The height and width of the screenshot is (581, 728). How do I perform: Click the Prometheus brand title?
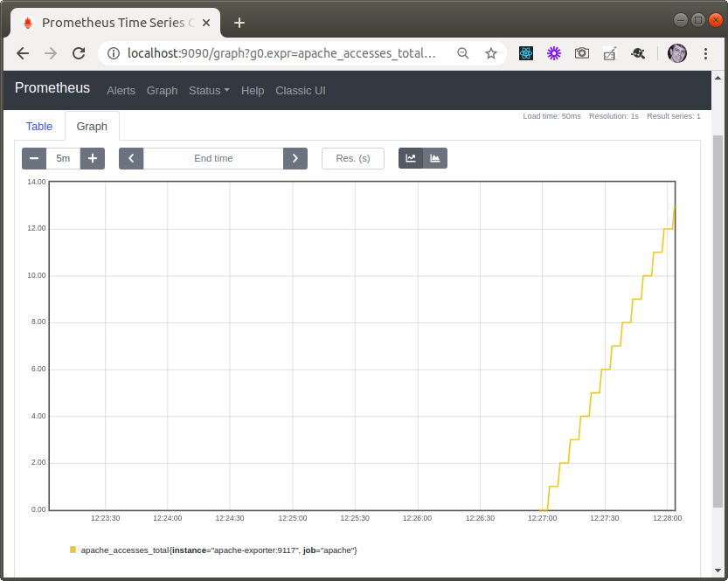(x=52, y=87)
